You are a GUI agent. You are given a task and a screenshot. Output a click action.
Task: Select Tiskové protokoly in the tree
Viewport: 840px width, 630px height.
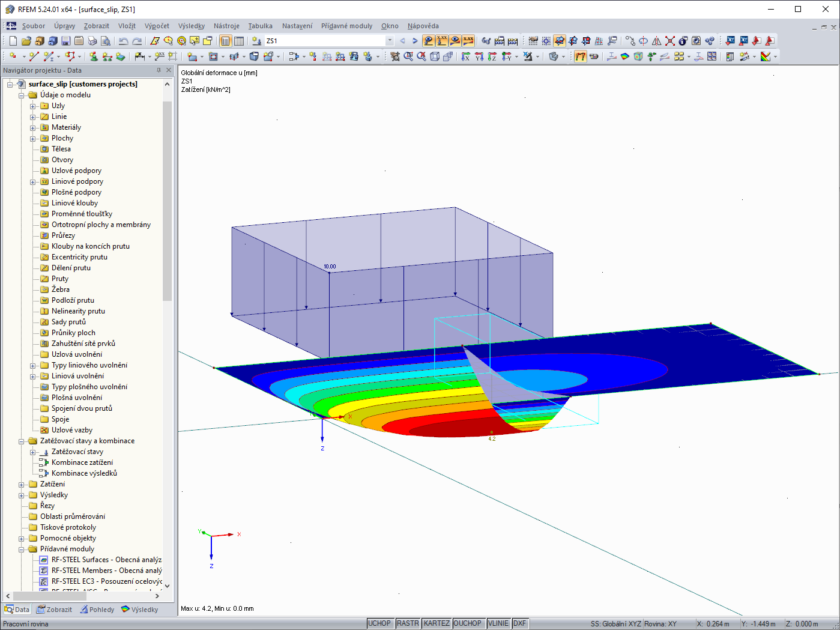[x=68, y=527]
